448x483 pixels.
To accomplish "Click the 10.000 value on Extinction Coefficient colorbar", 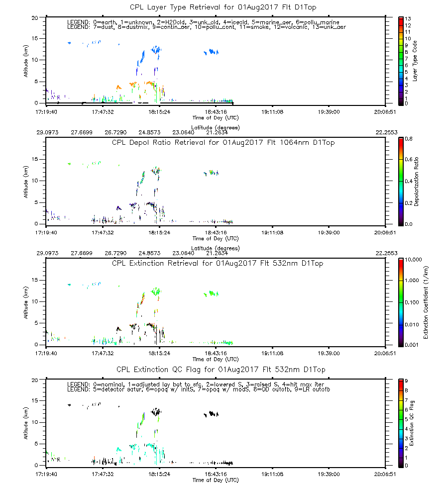I will pos(413,260).
